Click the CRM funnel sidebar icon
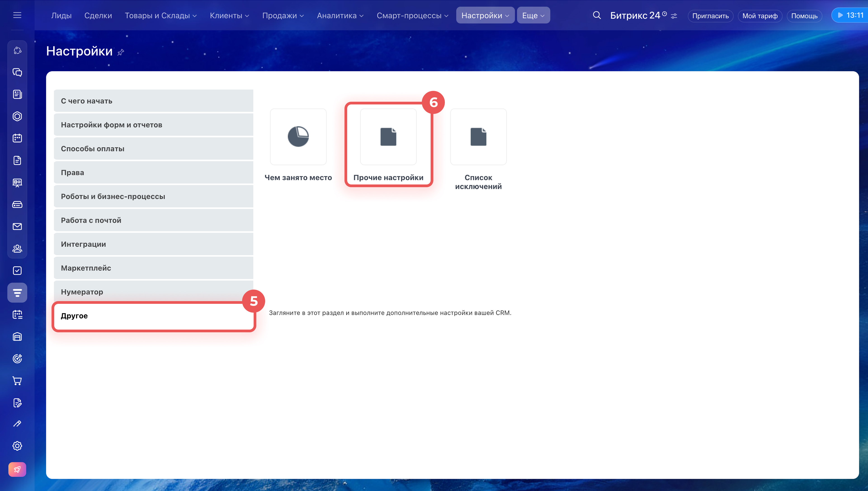This screenshot has width=868, height=491. tap(17, 292)
